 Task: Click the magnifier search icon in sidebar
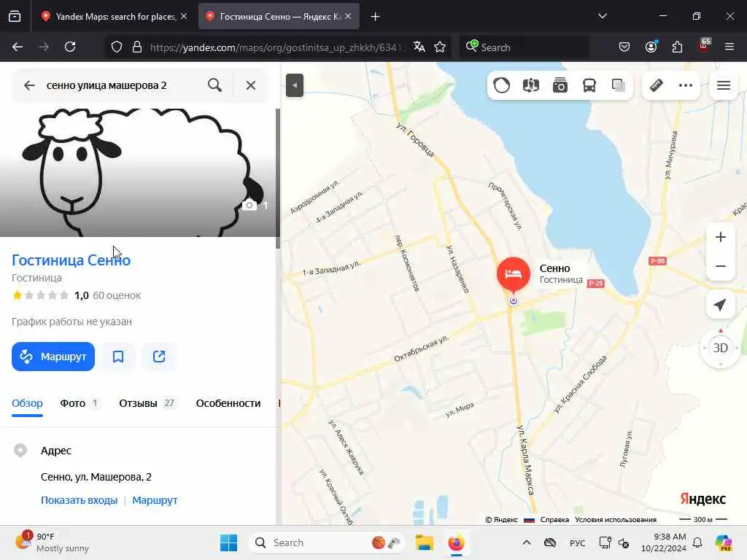pyautogui.click(x=215, y=85)
